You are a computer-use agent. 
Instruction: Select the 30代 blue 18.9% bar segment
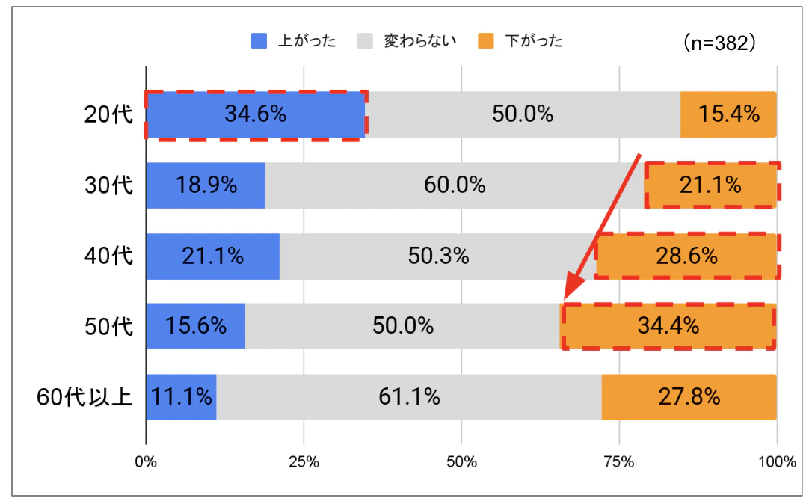click(206, 185)
